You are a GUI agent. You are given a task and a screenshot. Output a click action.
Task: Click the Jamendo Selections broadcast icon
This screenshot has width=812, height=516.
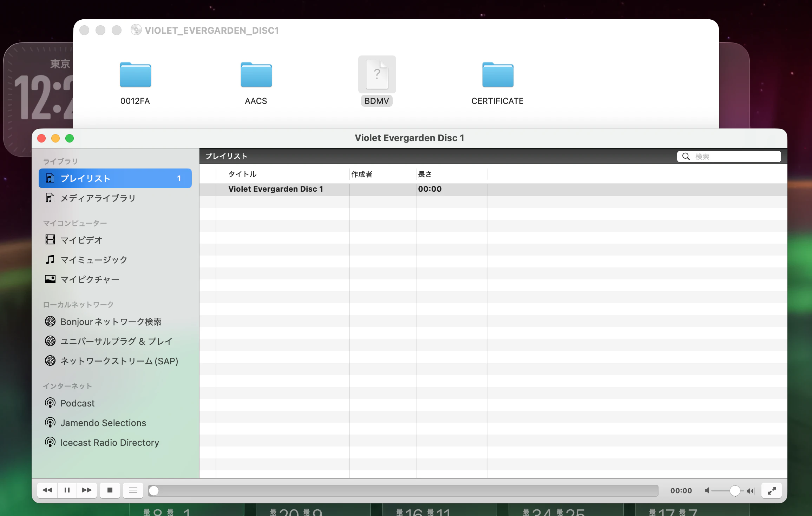pyautogui.click(x=50, y=422)
